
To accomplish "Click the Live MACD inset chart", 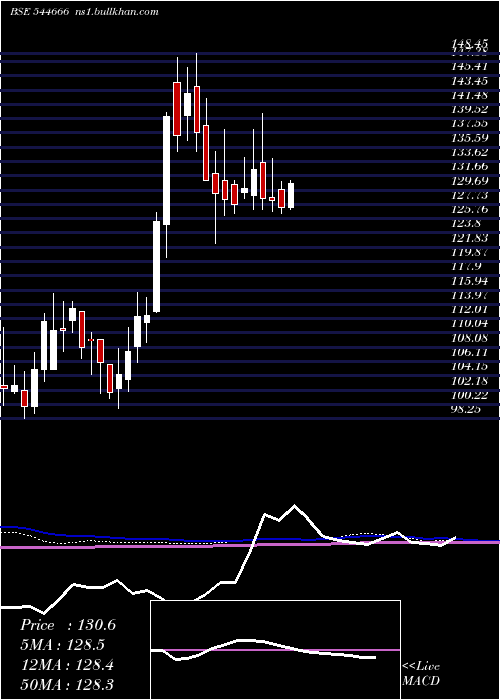I will click(275, 650).
